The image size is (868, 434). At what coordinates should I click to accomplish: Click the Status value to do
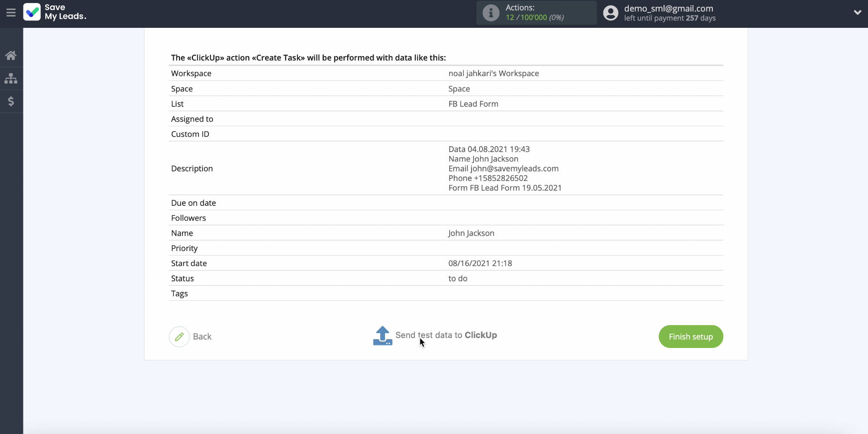click(x=458, y=278)
